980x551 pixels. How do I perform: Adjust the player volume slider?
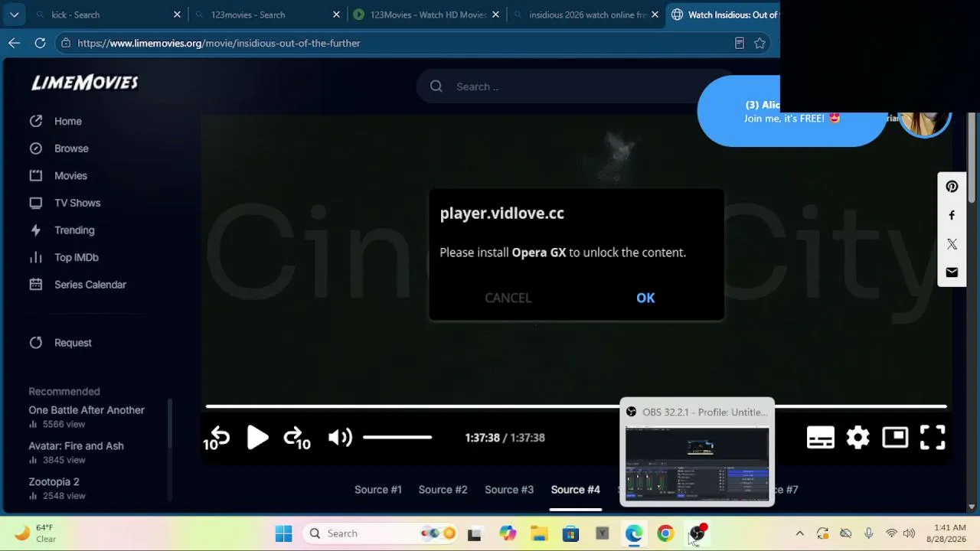pyautogui.click(x=397, y=438)
